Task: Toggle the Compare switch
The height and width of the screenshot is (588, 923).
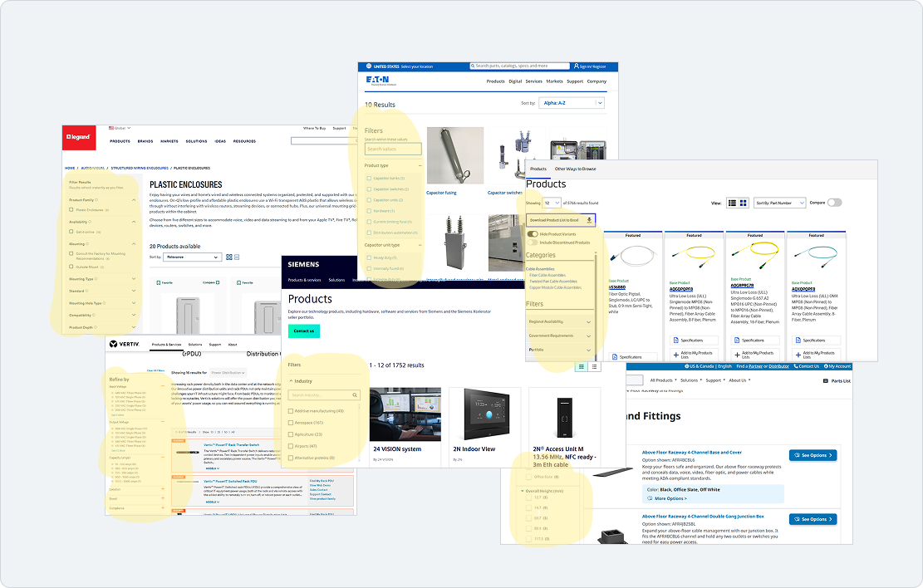Action: coord(833,203)
